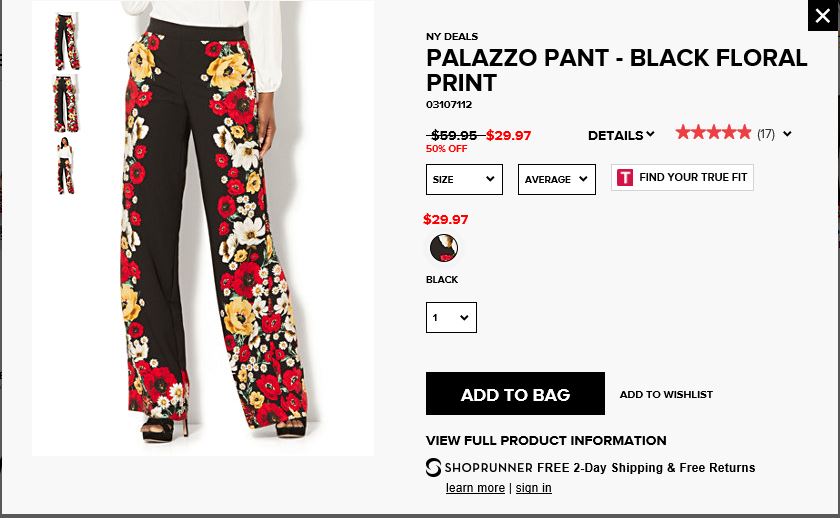Screen dimensions: 840x518
Task: Open VIEW FULL PRODUCT INFORMATION
Action: [546, 441]
